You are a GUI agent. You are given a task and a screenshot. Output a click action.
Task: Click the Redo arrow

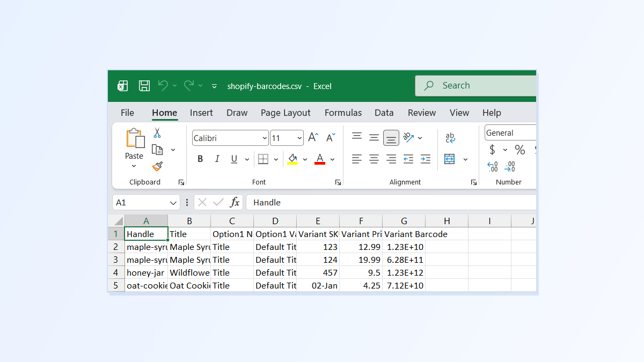pos(189,85)
